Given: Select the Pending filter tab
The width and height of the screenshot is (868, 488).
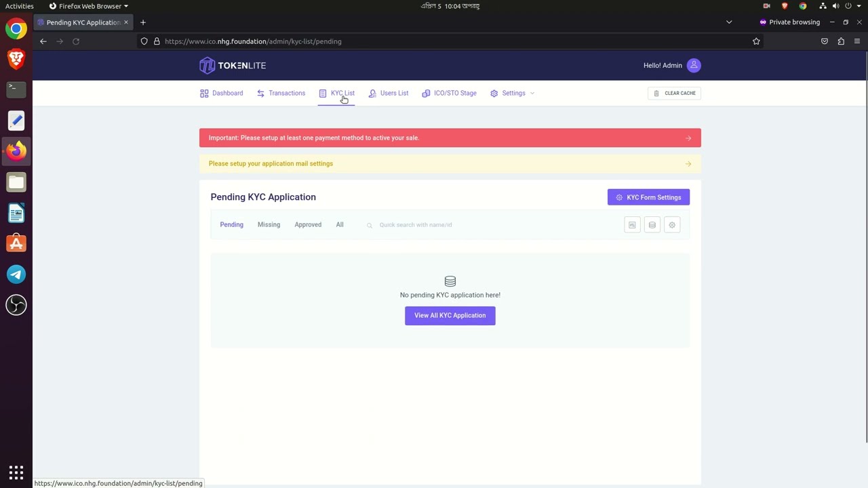Looking at the screenshot, I should [231, 225].
